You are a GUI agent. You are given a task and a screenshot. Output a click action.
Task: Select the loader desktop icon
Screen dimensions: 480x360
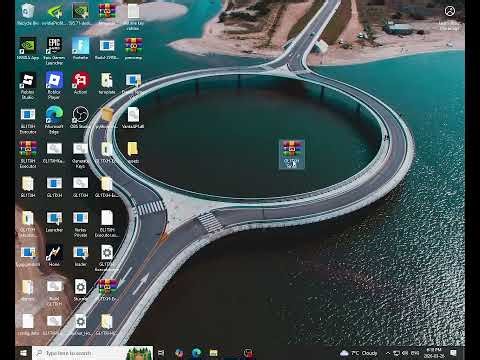coord(80,256)
